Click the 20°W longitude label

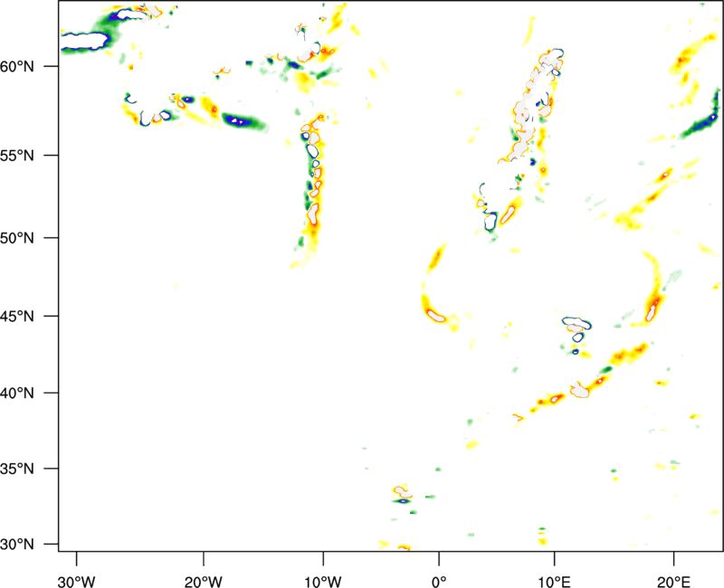[203, 582]
